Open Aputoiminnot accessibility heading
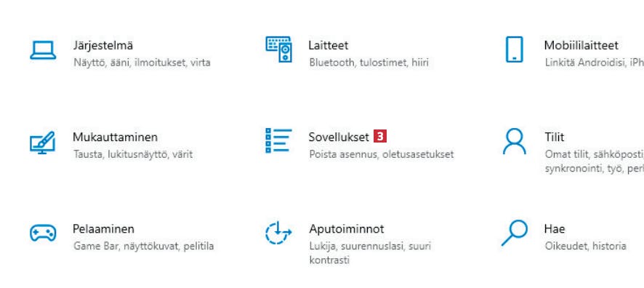644x288 pixels. (347, 228)
